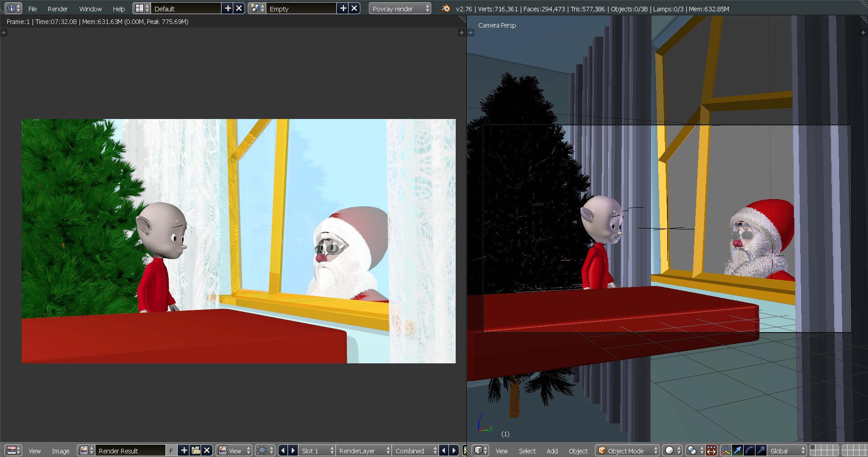
Task: Open the Add menu in 3D viewport
Action: pos(552,451)
